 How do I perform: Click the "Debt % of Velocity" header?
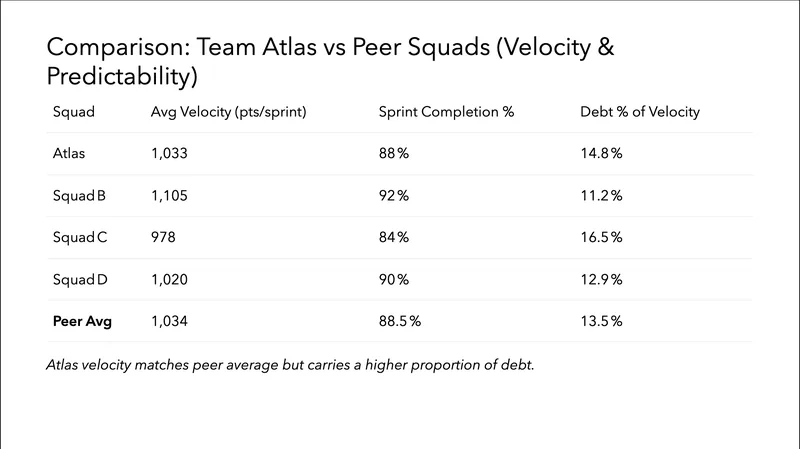tap(640, 112)
